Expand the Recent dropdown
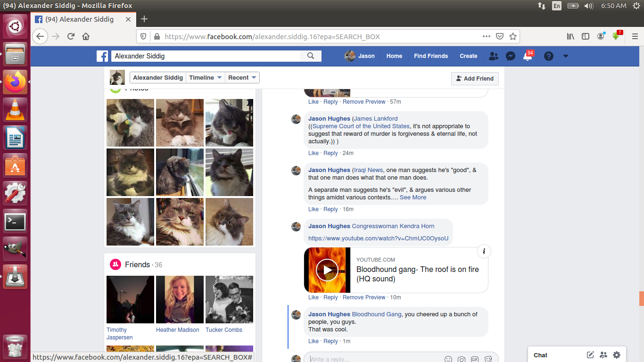The image size is (644, 362). (242, 78)
